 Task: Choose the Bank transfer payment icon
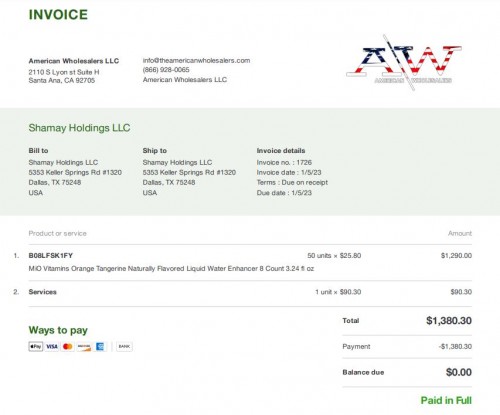tap(124, 347)
